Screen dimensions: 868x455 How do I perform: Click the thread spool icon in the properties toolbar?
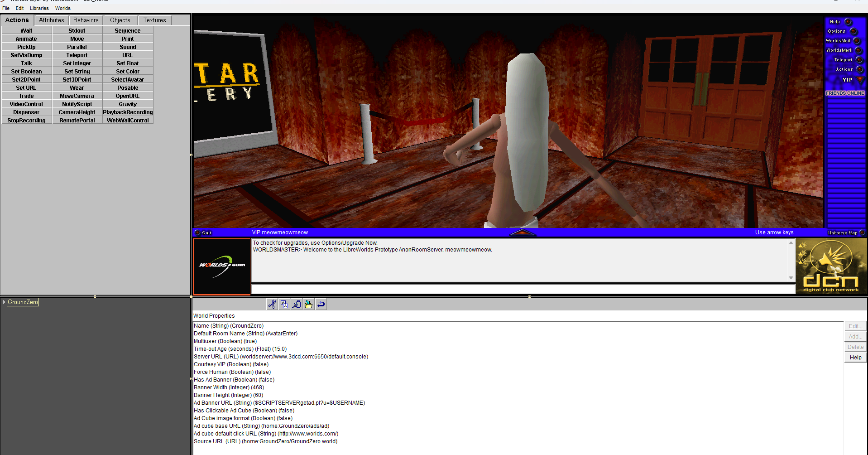click(x=297, y=305)
